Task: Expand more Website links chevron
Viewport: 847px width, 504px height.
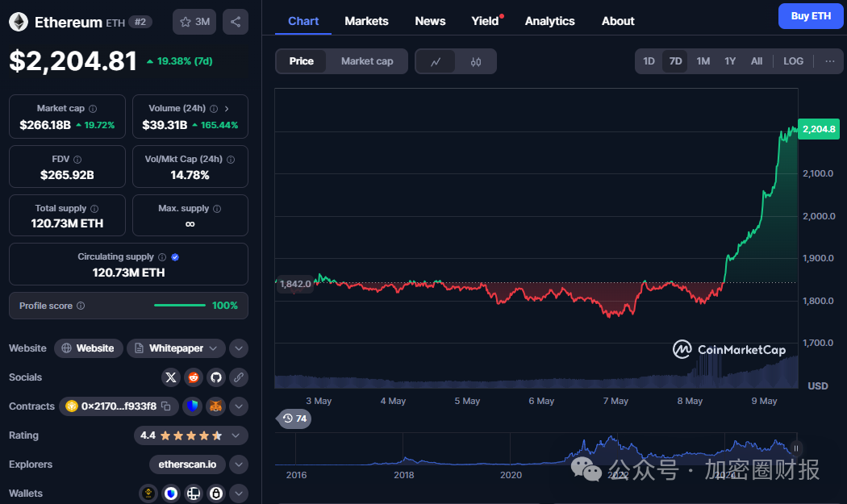Action: (x=239, y=348)
